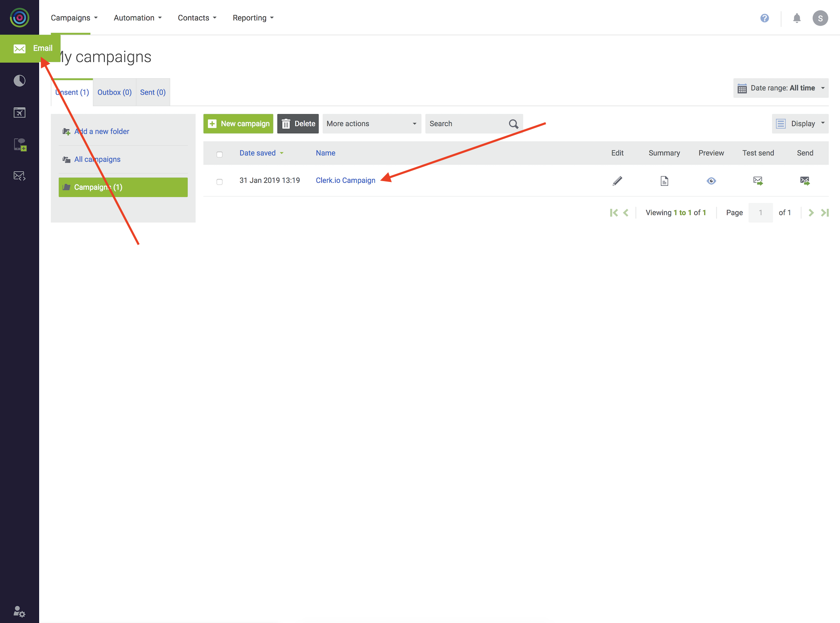Toggle the eye Preview icon for campaign

(x=711, y=181)
